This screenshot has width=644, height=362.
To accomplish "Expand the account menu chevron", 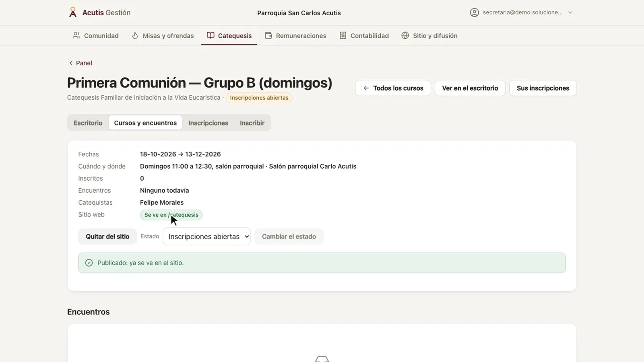I will pyautogui.click(x=570, y=12).
